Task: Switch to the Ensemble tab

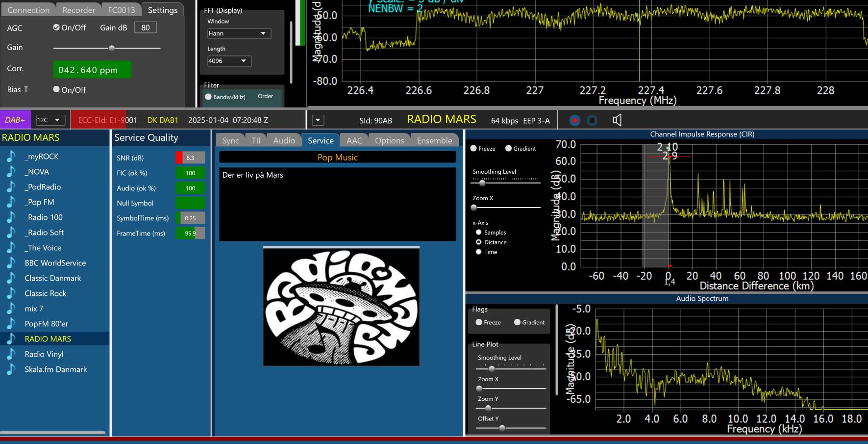Action: (x=434, y=141)
